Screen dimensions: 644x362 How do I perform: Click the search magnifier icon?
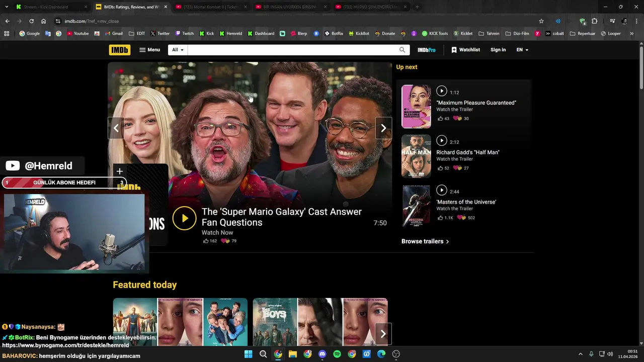tap(402, 50)
